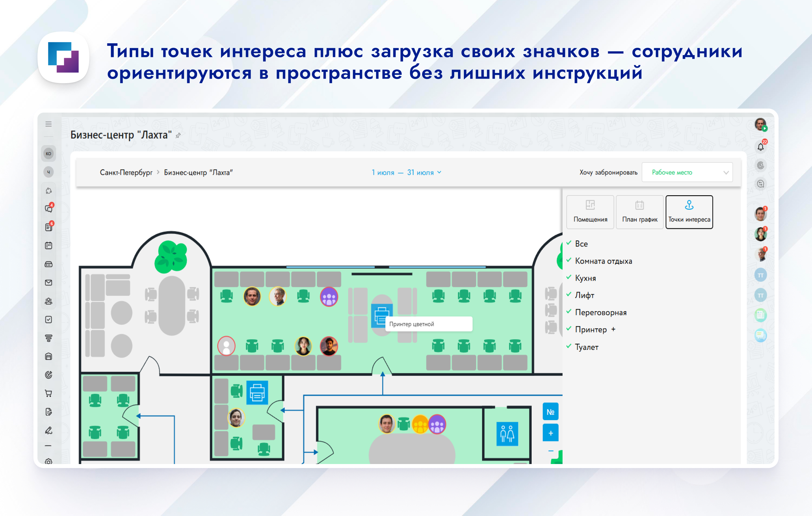812x516 pixels.
Task: Click the colour printer icon in main office
Action: tap(381, 316)
